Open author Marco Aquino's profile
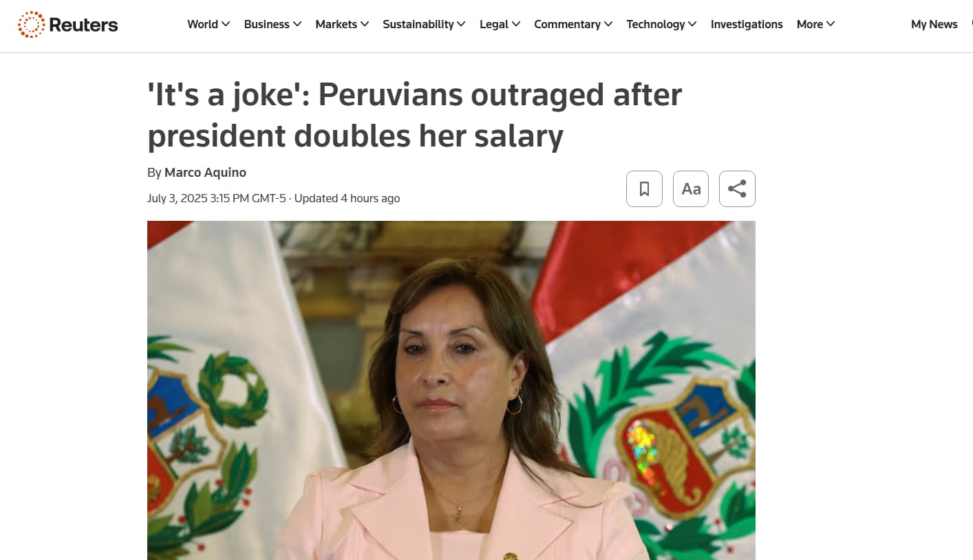 click(x=205, y=172)
